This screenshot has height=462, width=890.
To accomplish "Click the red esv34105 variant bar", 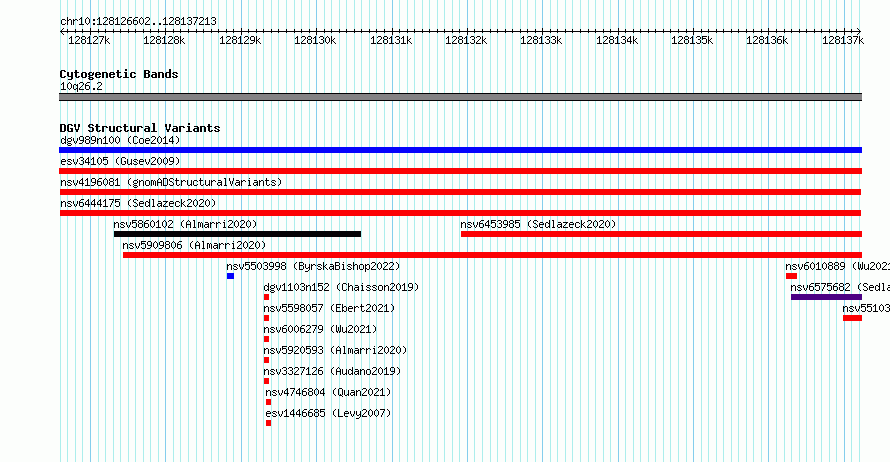I will (460, 171).
